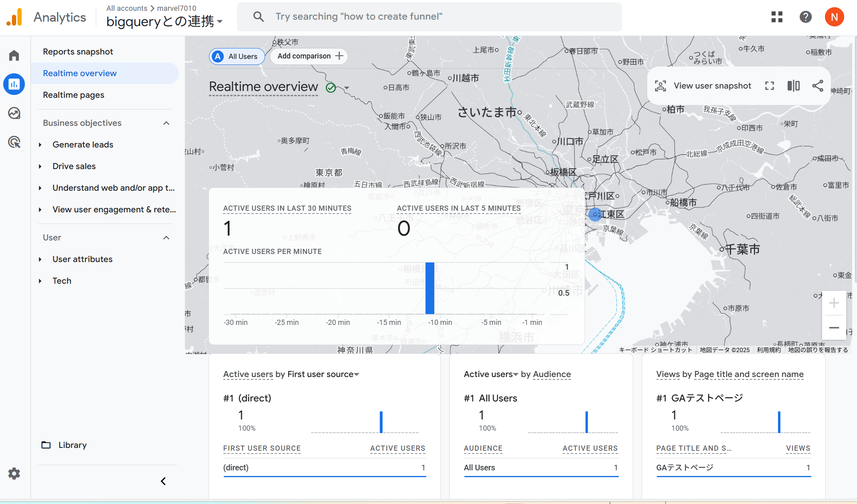Click the #1 GAテストページ heading
Viewport: 857px width, 504px height.
click(x=700, y=398)
